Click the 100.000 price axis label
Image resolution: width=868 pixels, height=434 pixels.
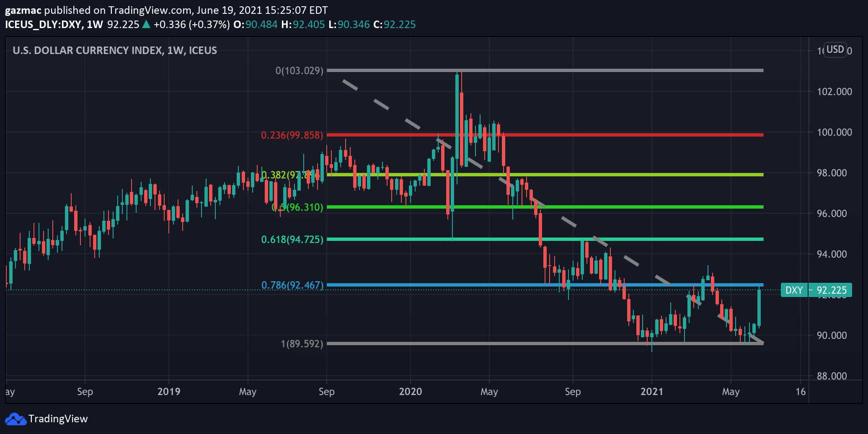click(834, 132)
